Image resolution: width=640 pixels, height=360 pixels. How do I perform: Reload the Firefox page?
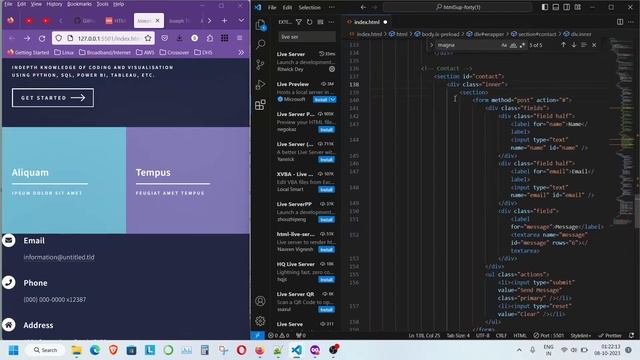pos(42,38)
